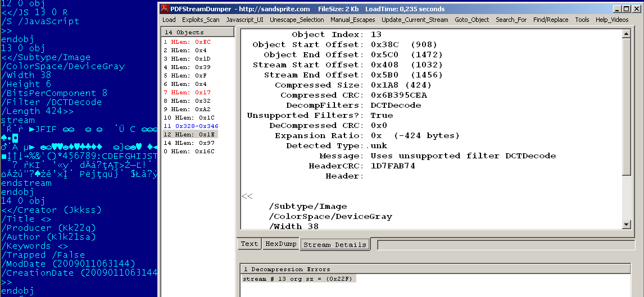Click the empty field beside Stream Details tab
This screenshot has width=644, height=297.
(506, 245)
